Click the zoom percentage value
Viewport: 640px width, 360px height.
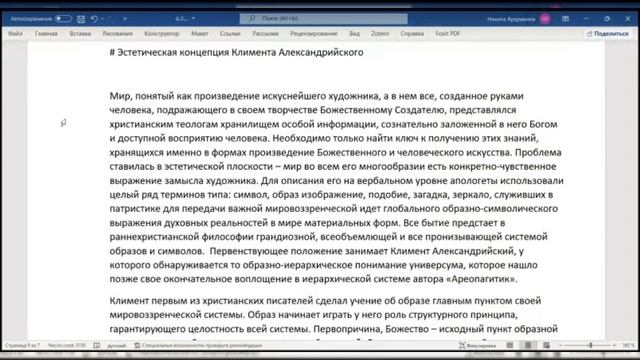[x=628, y=345]
